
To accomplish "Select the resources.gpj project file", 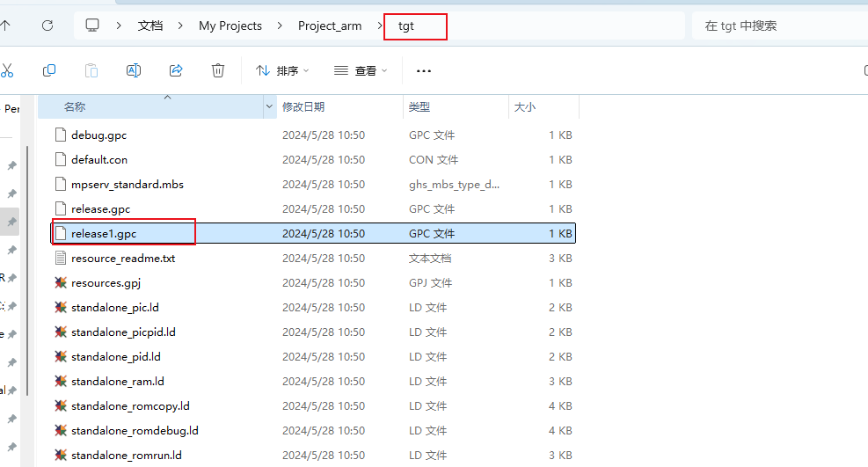I will click(x=106, y=283).
